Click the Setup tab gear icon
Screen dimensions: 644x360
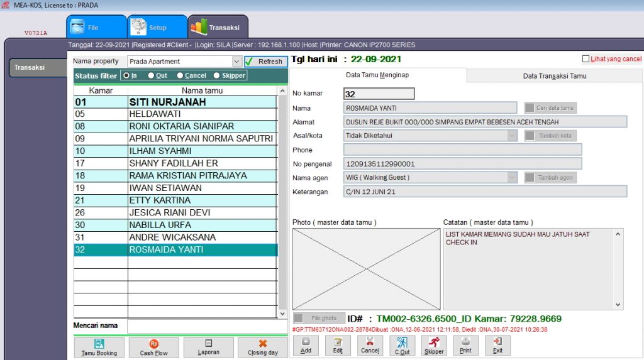coord(138,27)
